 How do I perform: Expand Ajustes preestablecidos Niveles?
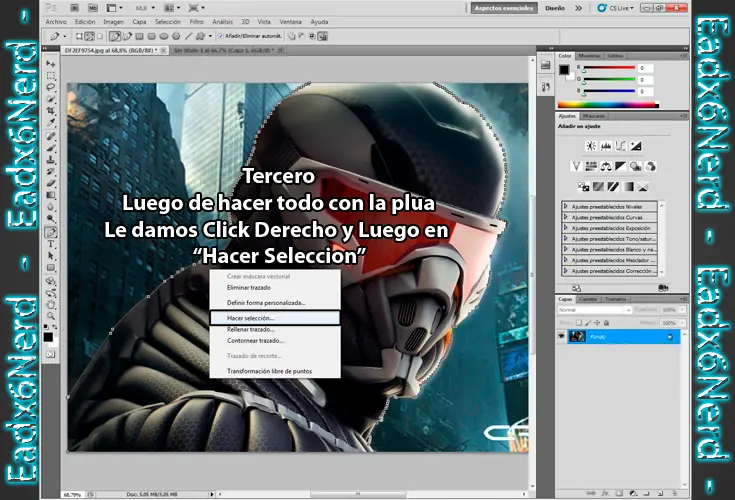(x=566, y=206)
